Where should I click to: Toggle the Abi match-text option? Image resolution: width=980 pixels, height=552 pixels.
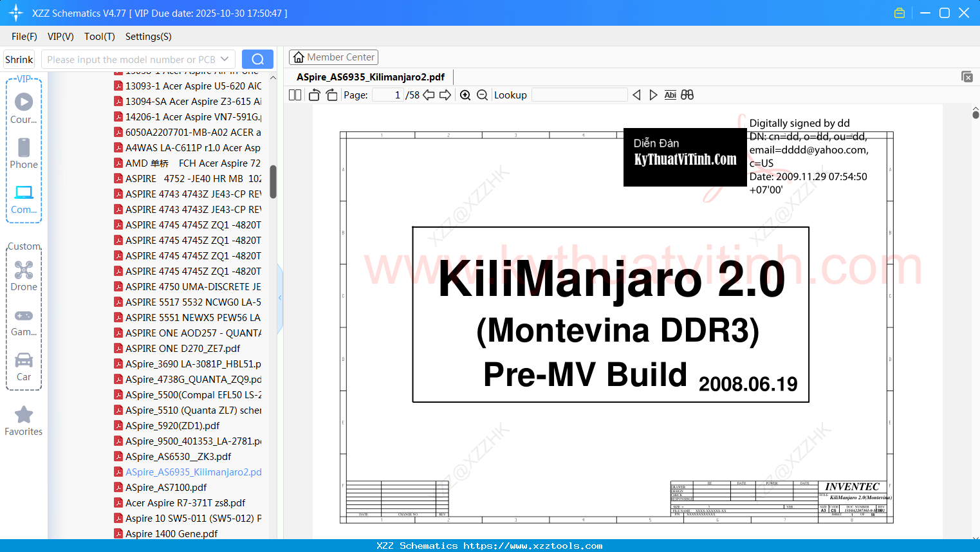pyautogui.click(x=670, y=95)
